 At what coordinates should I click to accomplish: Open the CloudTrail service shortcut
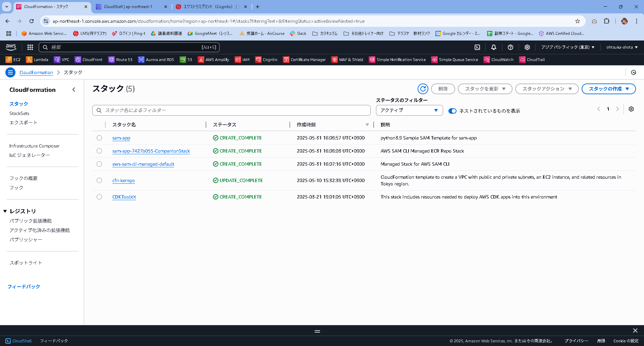tap(532, 60)
